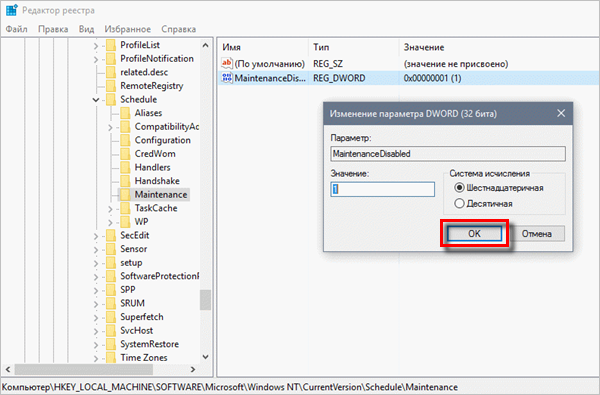Click the Sensor folder icon
600x395 pixels.
pos(111,249)
